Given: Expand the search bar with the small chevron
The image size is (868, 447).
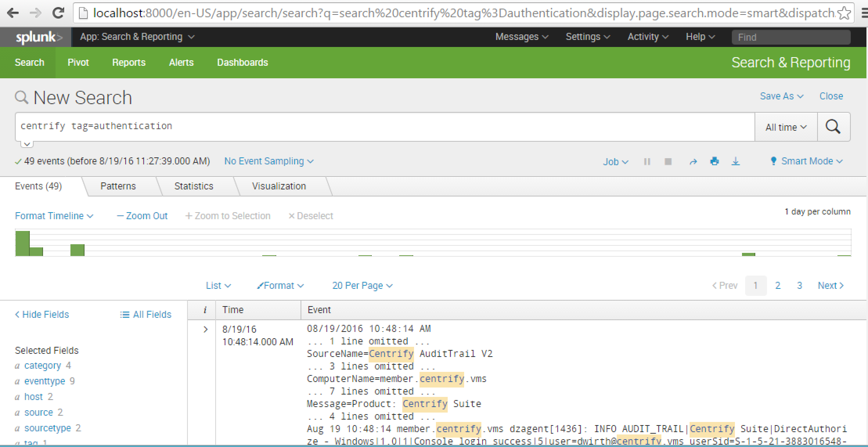Looking at the screenshot, I should point(27,144).
